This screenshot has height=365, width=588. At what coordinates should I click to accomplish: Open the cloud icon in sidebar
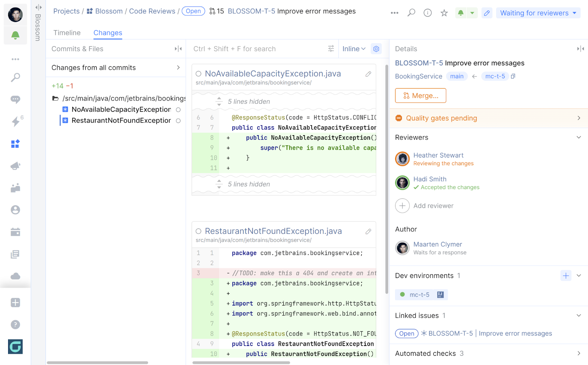point(15,276)
